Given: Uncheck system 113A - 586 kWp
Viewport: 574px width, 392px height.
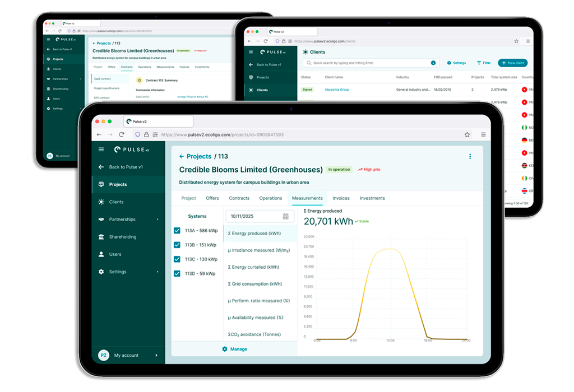Looking at the screenshot, I should [x=177, y=231].
